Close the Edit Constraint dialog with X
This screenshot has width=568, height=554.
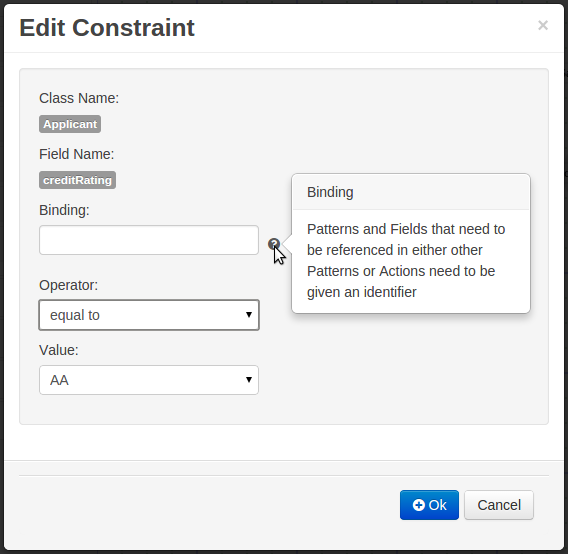click(x=543, y=25)
